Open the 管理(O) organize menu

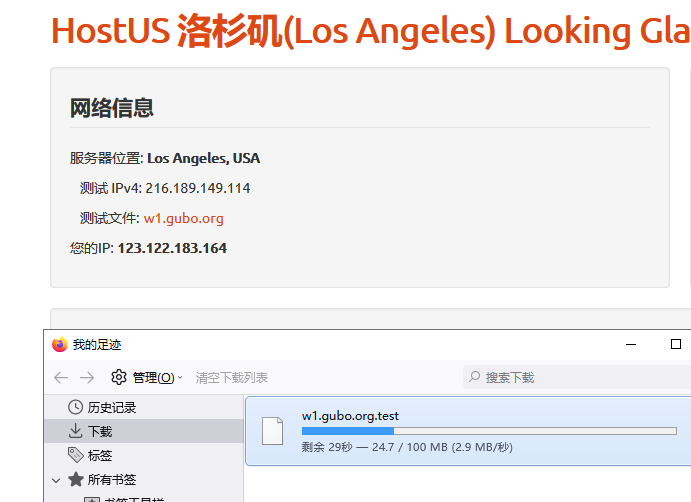[147, 378]
